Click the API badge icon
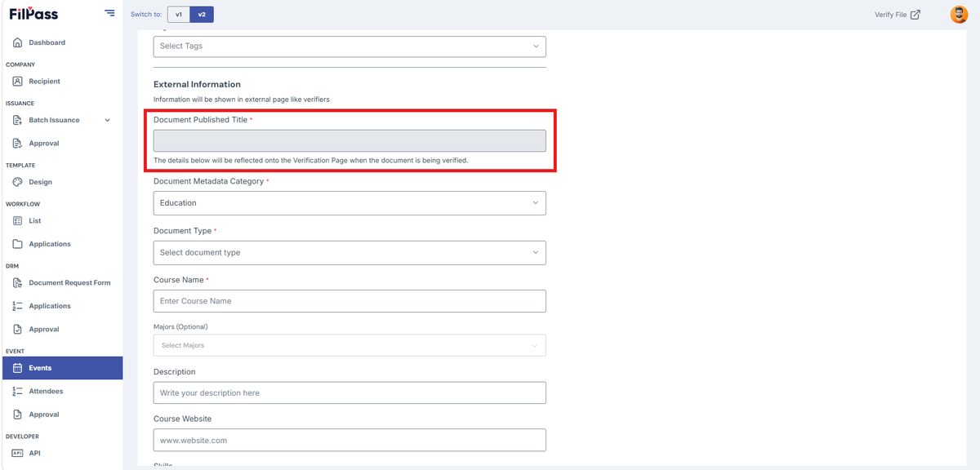This screenshot has height=470, width=980. click(x=18, y=453)
